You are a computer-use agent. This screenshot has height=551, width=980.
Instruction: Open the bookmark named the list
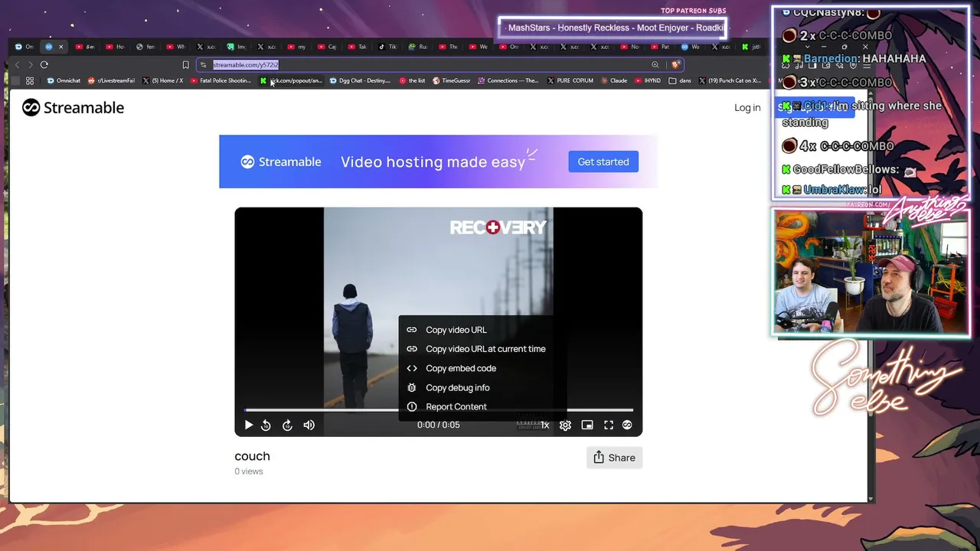click(x=413, y=80)
